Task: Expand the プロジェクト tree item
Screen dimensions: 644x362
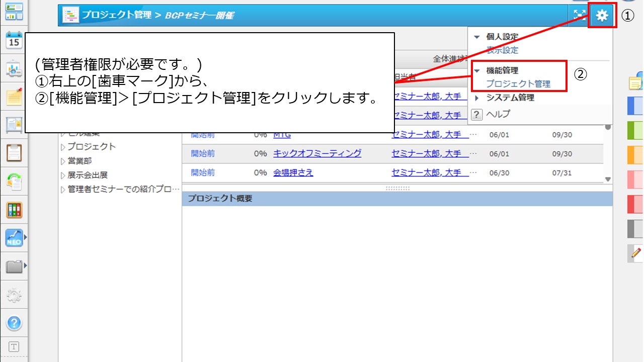Action: (90, 147)
